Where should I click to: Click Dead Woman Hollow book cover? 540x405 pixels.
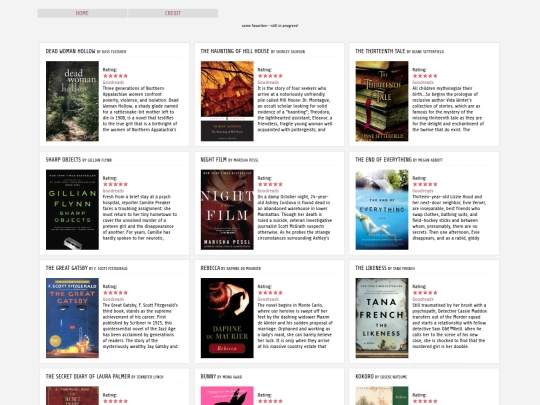[72, 101]
